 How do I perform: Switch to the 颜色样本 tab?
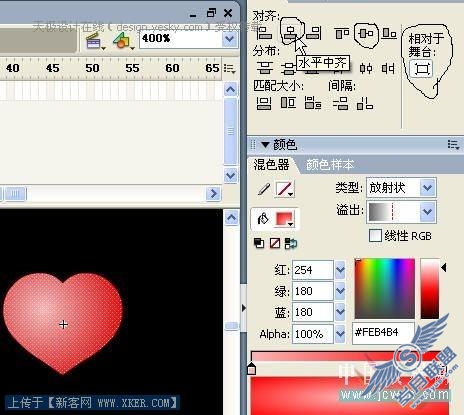tap(330, 165)
